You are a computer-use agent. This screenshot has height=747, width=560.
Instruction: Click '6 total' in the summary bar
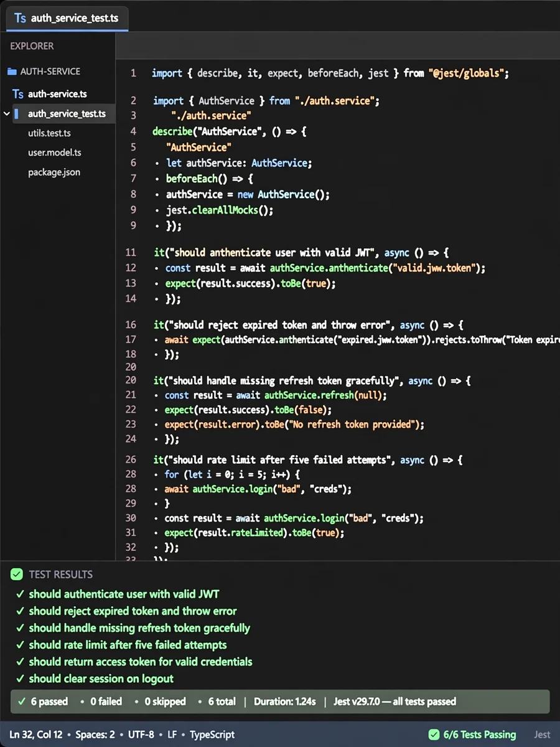pyautogui.click(x=222, y=702)
